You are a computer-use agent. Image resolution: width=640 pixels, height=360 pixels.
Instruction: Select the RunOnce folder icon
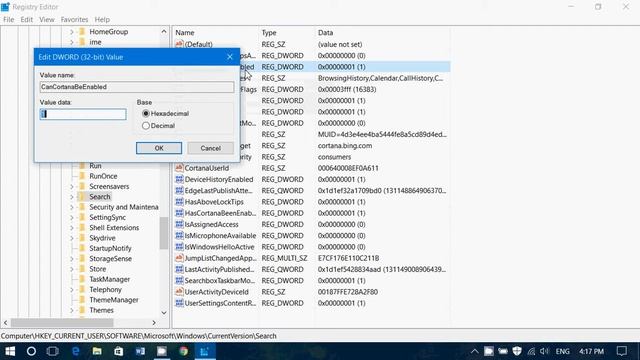(82, 176)
